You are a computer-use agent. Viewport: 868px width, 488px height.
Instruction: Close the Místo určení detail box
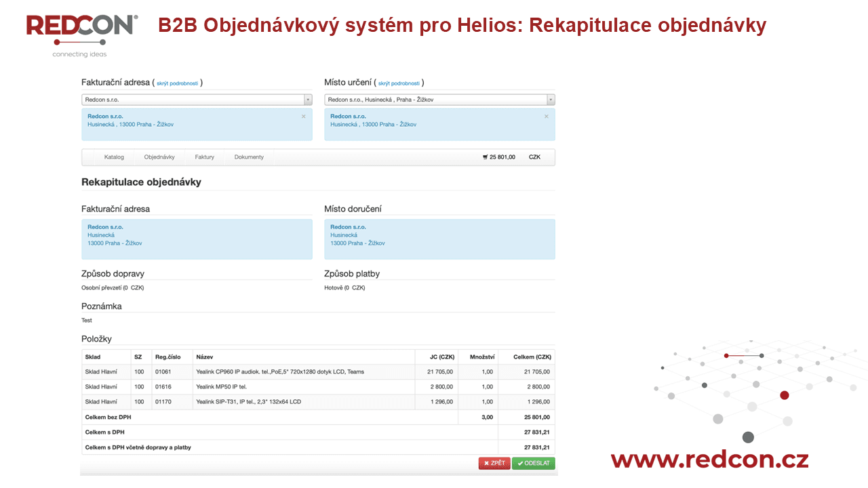point(546,117)
